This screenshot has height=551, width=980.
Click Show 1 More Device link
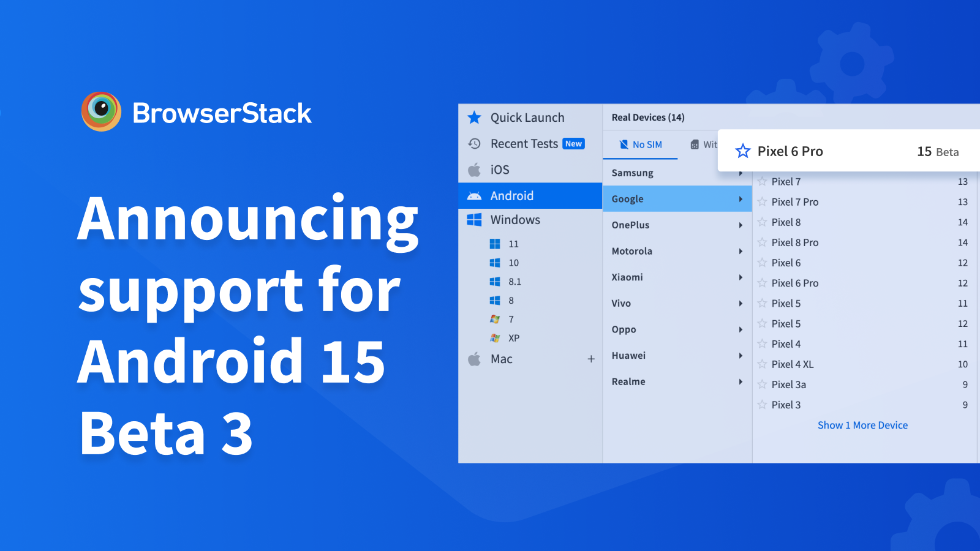click(x=862, y=425)
